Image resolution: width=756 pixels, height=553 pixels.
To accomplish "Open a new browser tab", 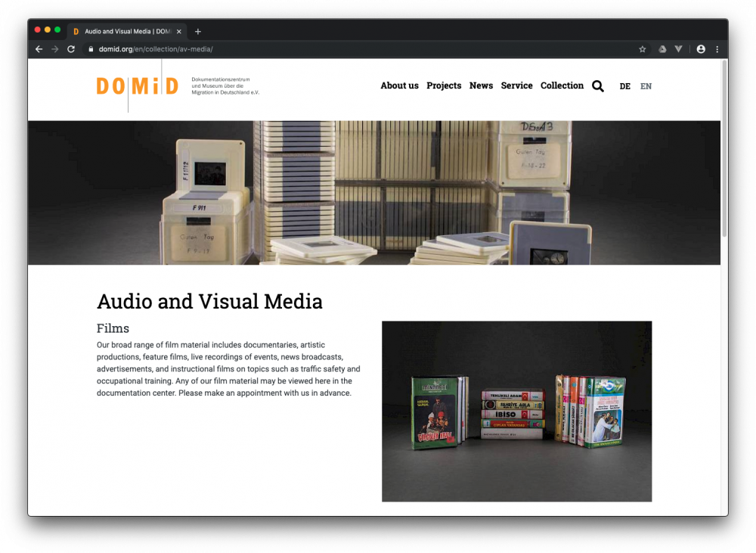I will (x=198, y=32).
